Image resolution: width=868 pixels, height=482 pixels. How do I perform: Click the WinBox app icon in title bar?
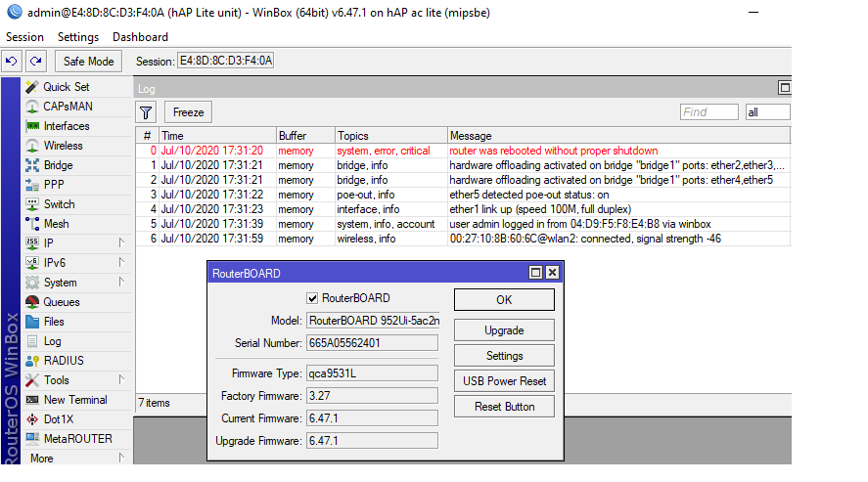point(15,12)
